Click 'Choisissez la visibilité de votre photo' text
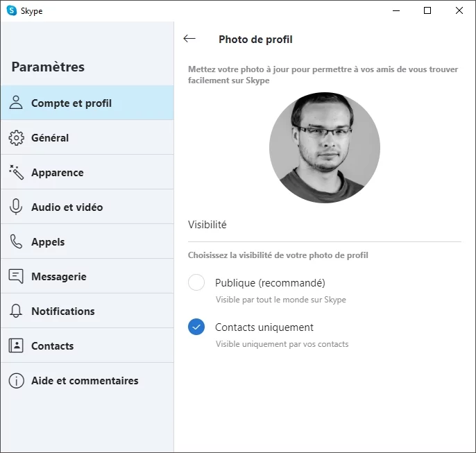Screen dimensions: 476x453 pyautogui.click(x=278, y=255)
